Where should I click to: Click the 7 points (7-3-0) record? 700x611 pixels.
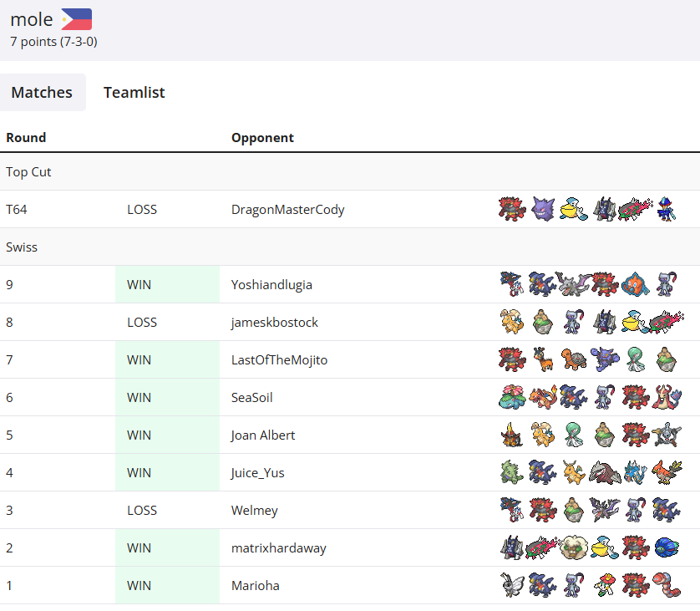[53, 42]
